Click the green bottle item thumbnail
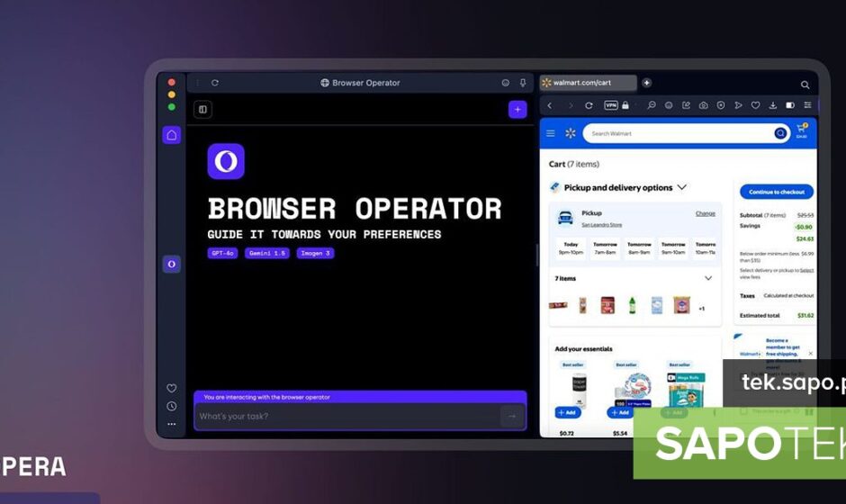 (x=633, y=305)
